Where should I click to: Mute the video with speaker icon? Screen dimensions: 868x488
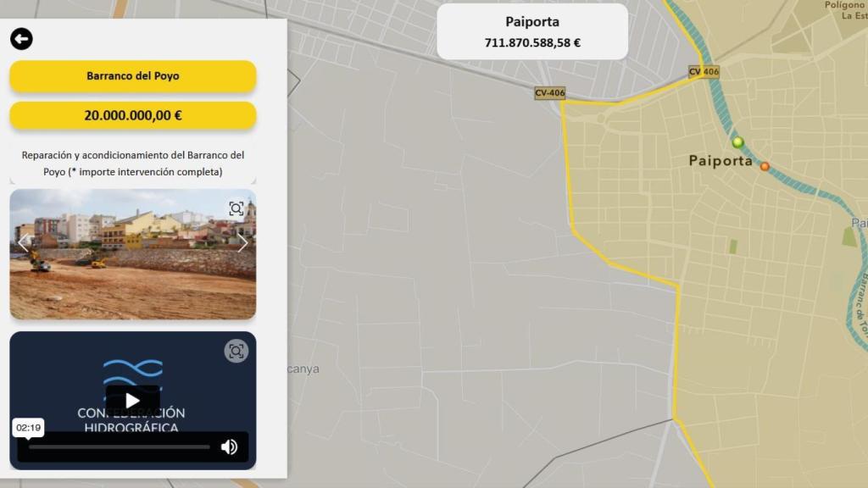(229, 446)
